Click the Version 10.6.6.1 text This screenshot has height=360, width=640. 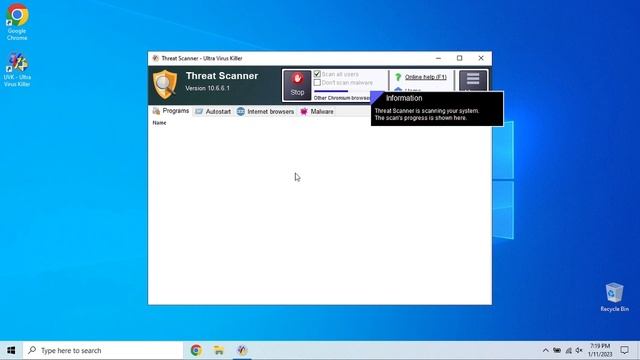coord(207,88)
